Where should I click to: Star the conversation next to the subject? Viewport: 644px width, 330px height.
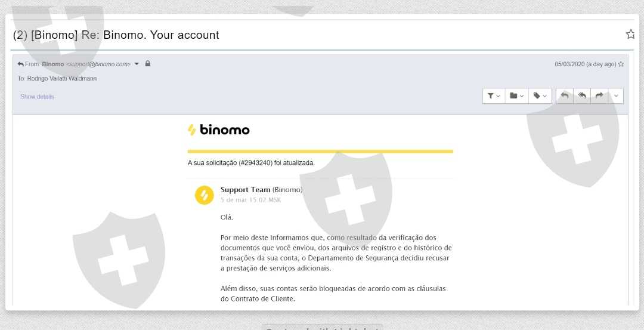pyautogui.click(x=630, y=35)
